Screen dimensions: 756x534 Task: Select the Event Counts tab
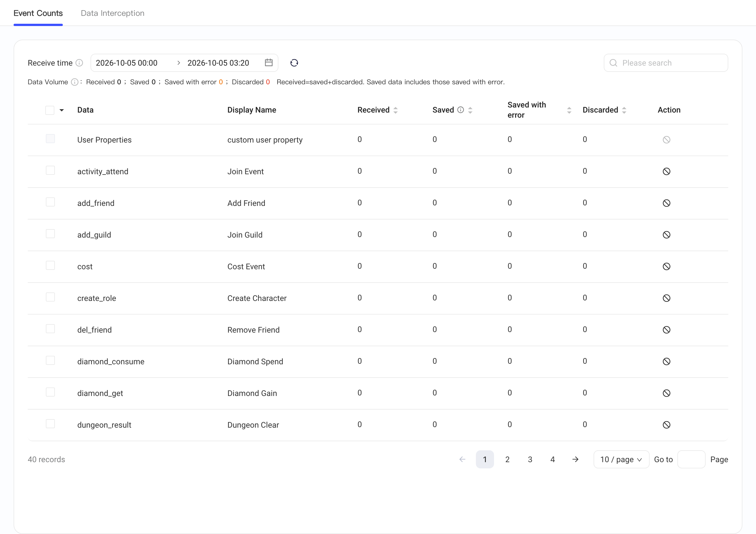38,13
